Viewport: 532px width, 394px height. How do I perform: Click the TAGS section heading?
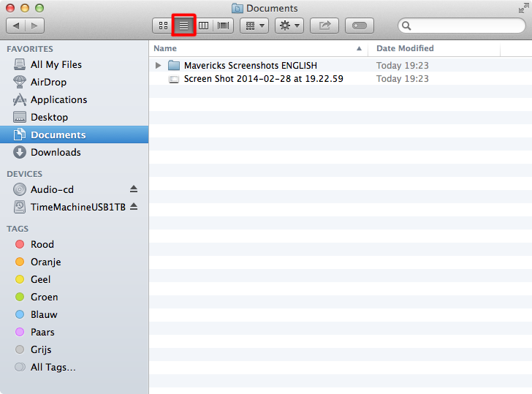(18, 229)
